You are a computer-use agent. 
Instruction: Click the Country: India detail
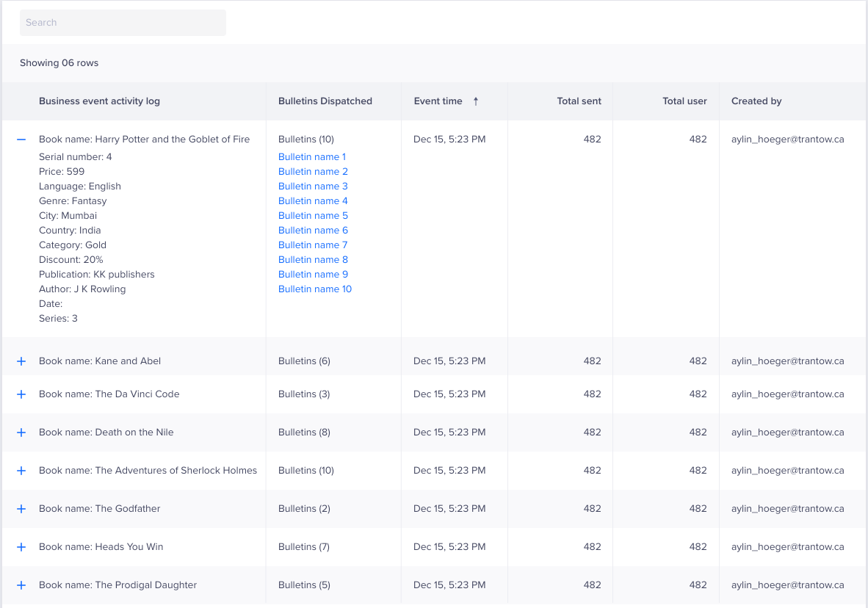(70, 231)
